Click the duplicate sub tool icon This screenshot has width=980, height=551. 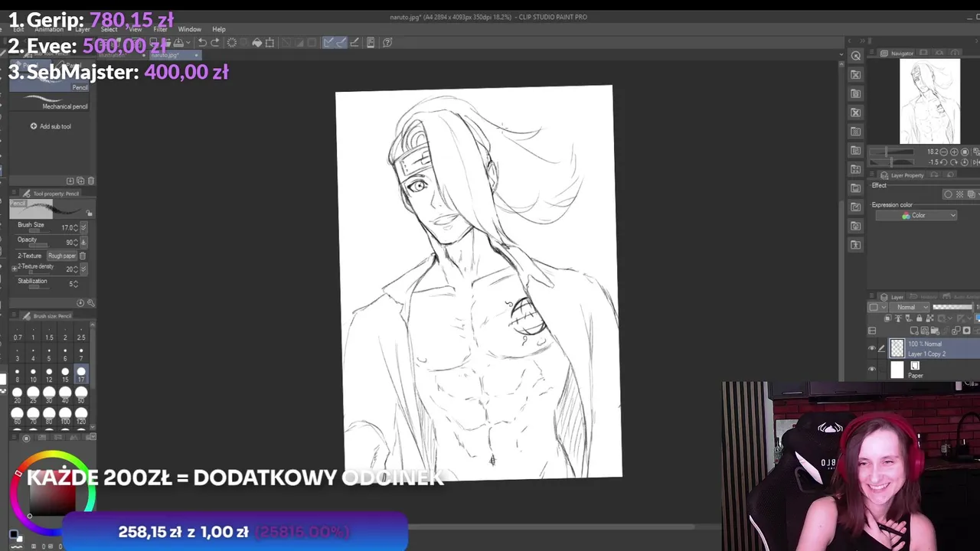point(80,181)
